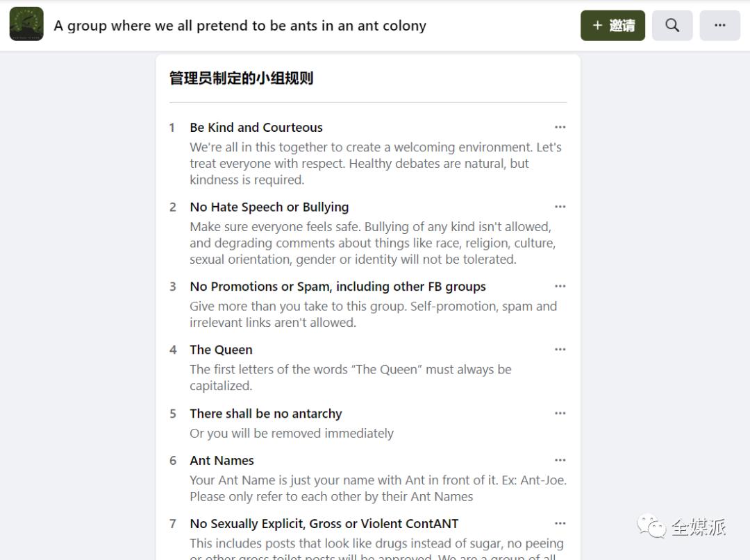Open the group search magnifier icon
Image resolution: width=750 pixels, height=560 pixels.
pos(672,26)
